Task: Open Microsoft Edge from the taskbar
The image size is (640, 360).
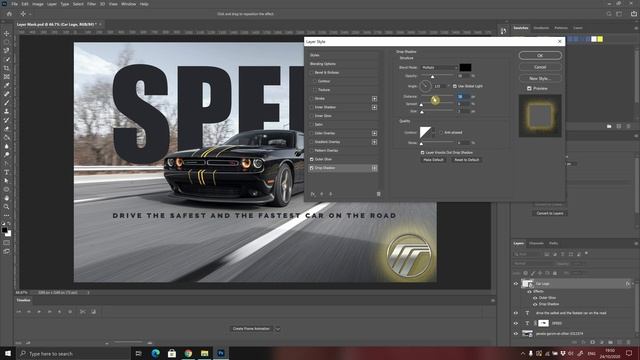Action: pos(156,353)
